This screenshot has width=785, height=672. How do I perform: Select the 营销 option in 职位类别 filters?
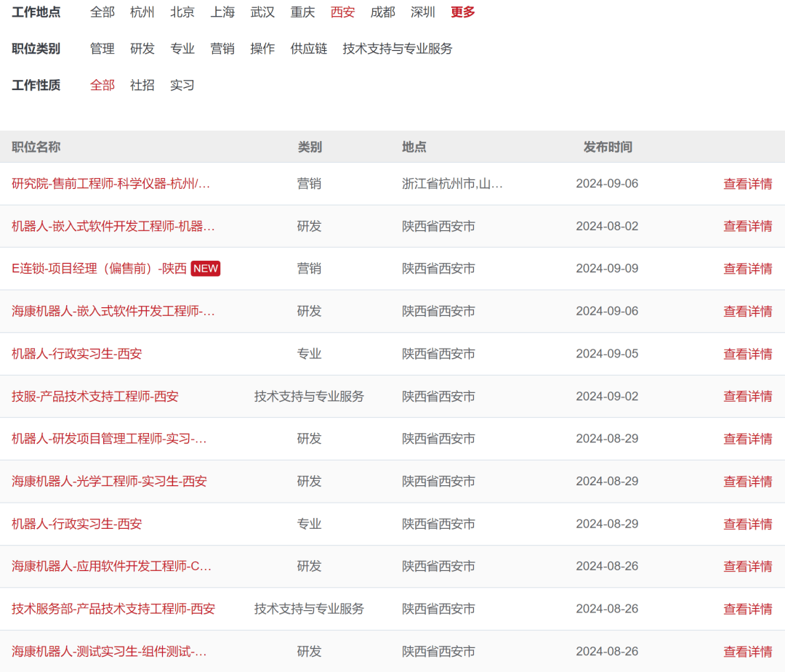(x=222, y=49)
